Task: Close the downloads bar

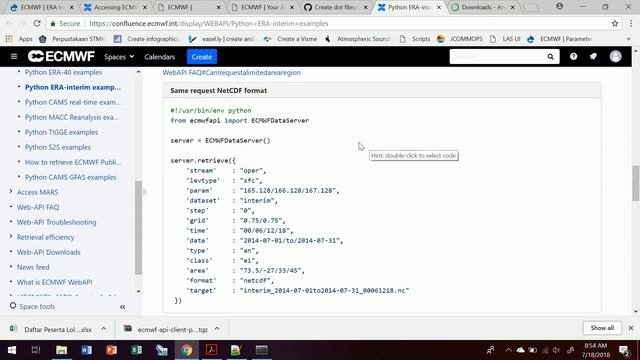Action: tap(631, 328)
